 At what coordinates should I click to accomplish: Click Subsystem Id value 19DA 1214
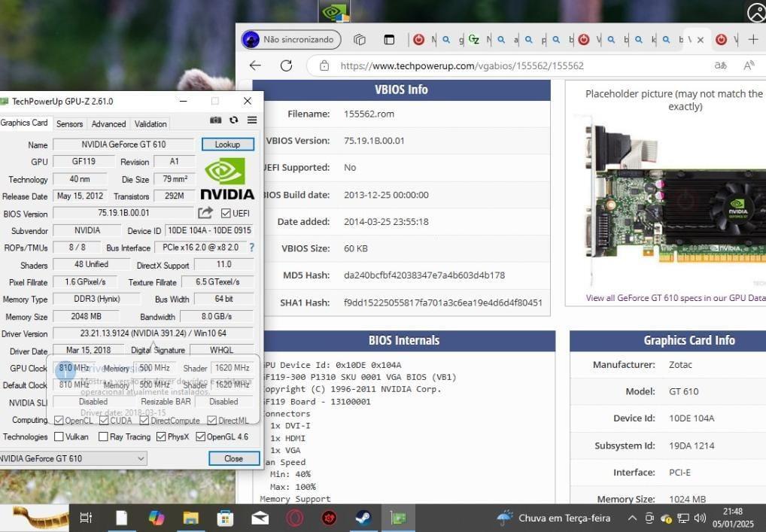tap(692, 445)
